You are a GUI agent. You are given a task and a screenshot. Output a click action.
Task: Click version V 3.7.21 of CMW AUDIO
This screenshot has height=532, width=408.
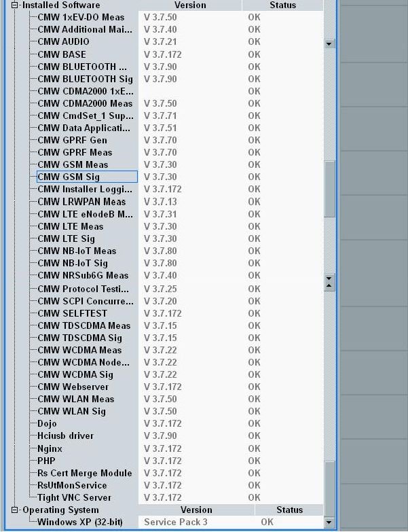160,41
